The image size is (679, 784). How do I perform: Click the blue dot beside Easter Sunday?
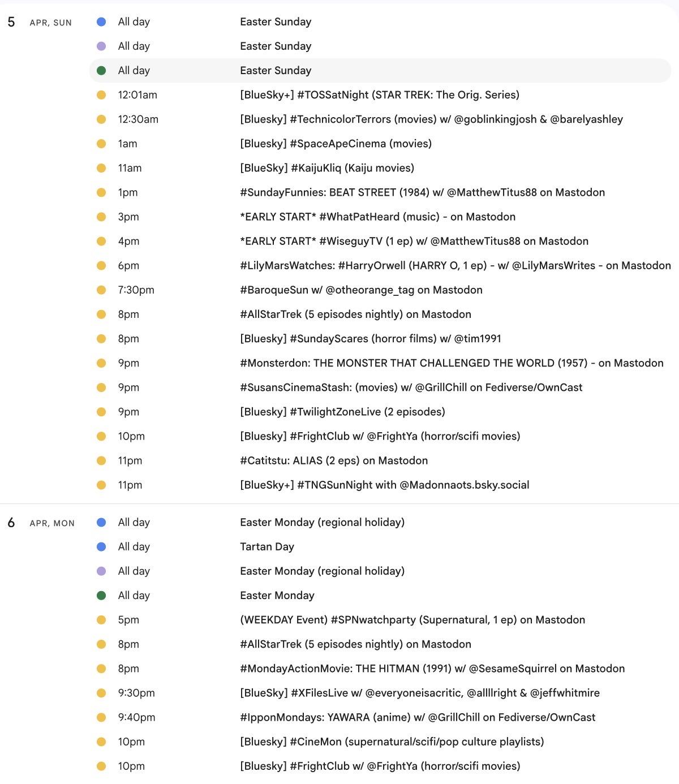(x=101, y=22)
